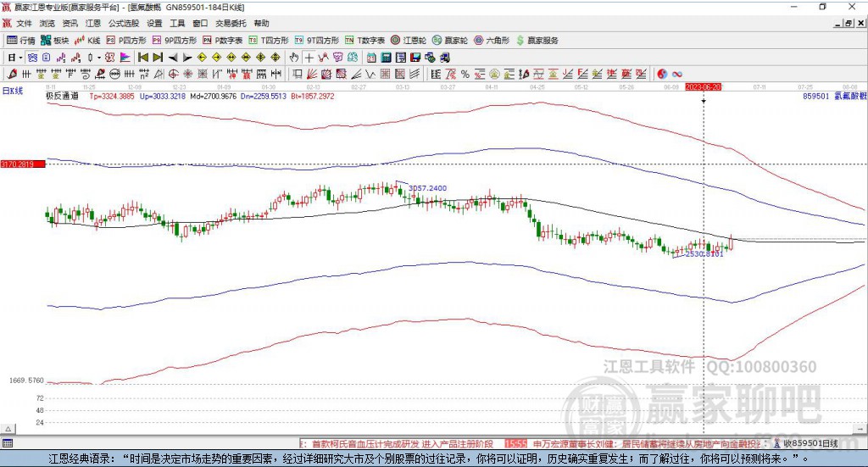
Task: Open the 行情 market quotes view
Action: (20, 41)
